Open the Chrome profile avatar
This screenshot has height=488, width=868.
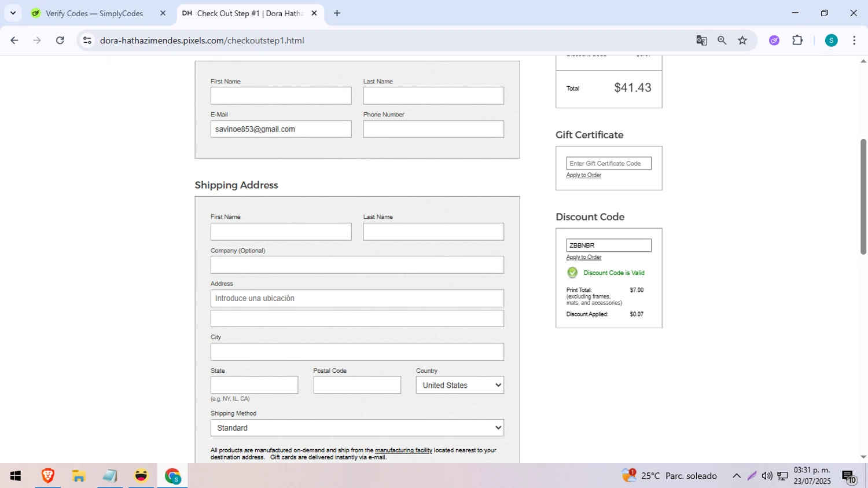coord(831,41)
